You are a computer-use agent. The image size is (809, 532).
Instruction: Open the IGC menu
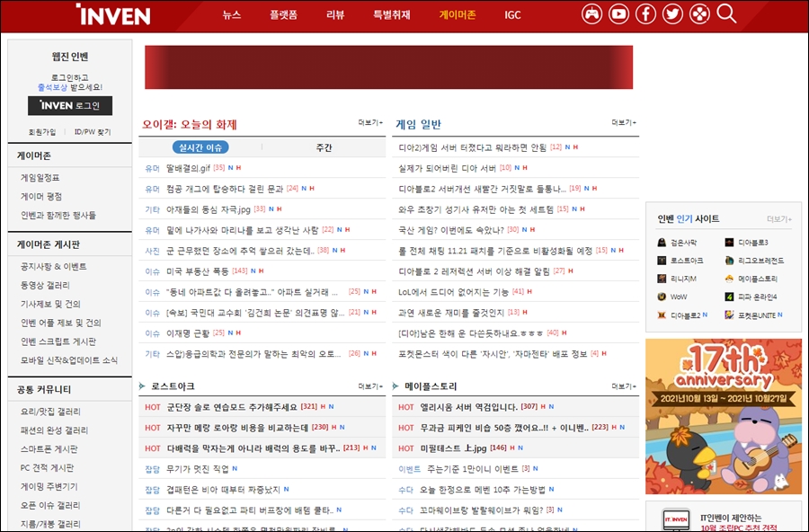coord(512,15)
